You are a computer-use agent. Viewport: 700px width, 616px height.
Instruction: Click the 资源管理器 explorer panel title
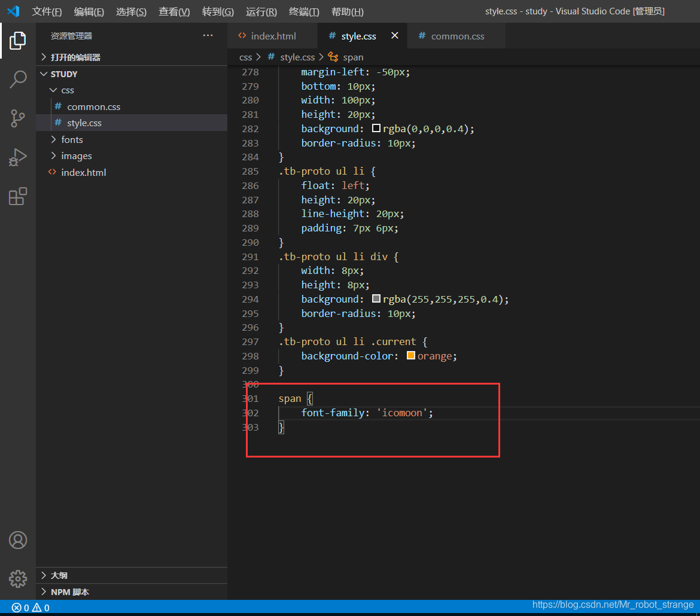point(71,36)
